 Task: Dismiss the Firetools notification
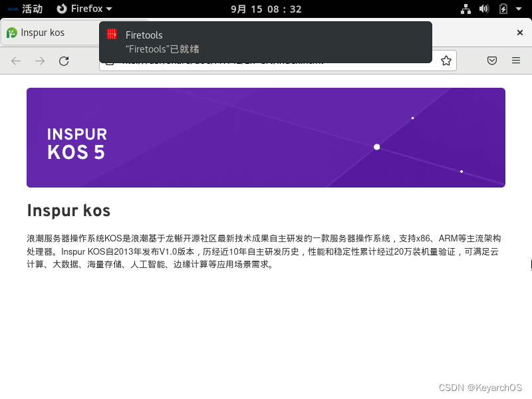521,33
